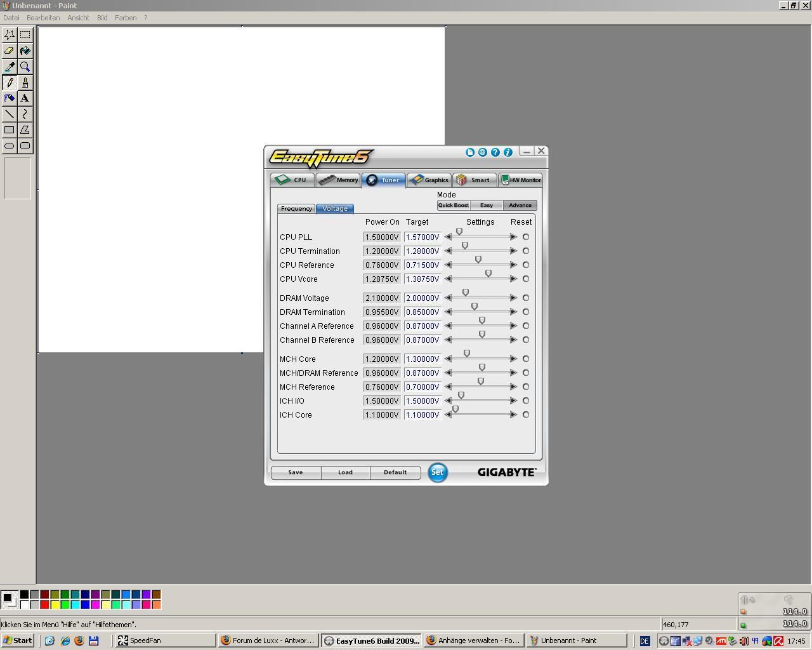
Task: Select the Rectangle shape tool
Action: point(10,130)
